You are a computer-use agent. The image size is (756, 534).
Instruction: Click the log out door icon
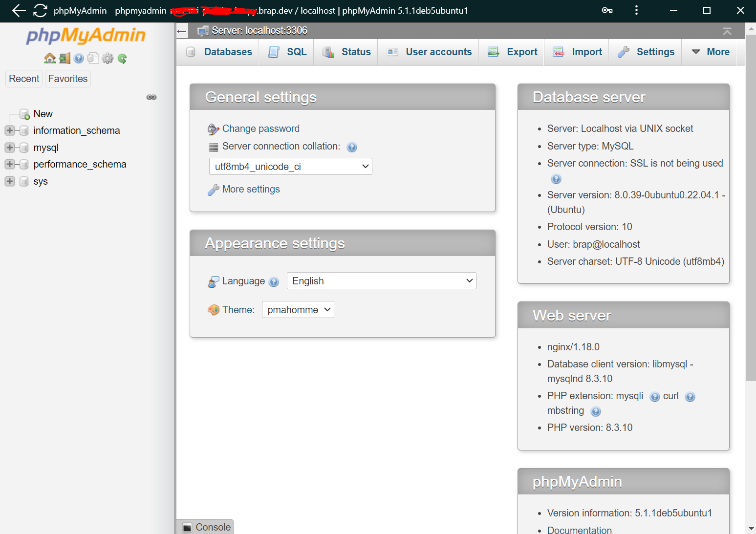(65, 59)
